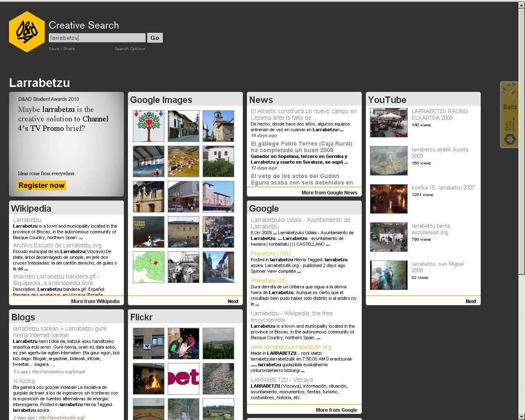The width and height of the screenshot is (525, 420).
Task: Open the black-and-white photo thumbnail in Google Images
Action: point(183,267)
